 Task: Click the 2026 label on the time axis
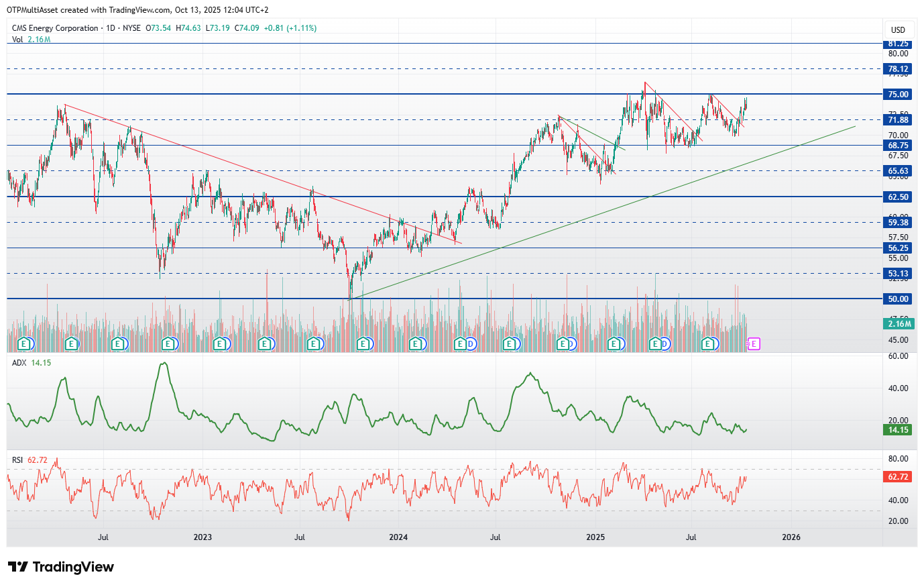tap(791, 537)
